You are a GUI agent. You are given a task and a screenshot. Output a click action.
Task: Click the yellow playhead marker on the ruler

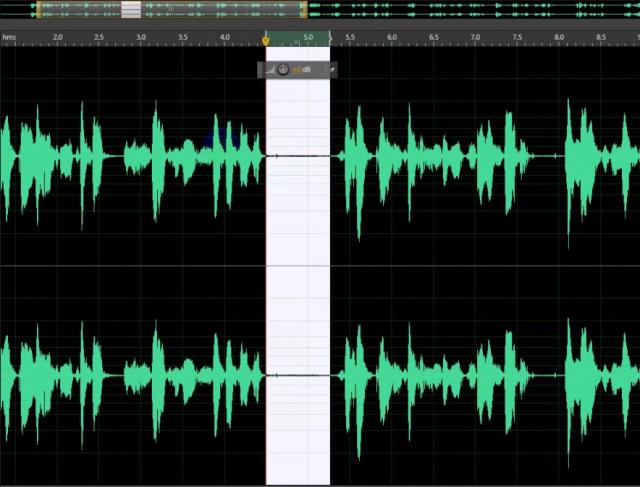click(x=266, y=40)
